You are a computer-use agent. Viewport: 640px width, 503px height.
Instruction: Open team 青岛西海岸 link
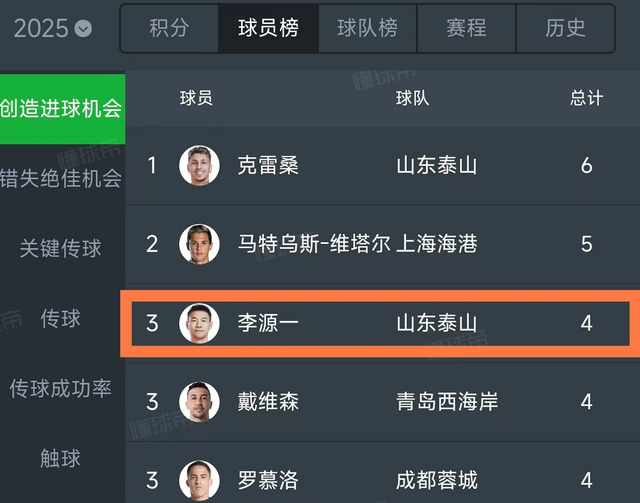(447, 402)
